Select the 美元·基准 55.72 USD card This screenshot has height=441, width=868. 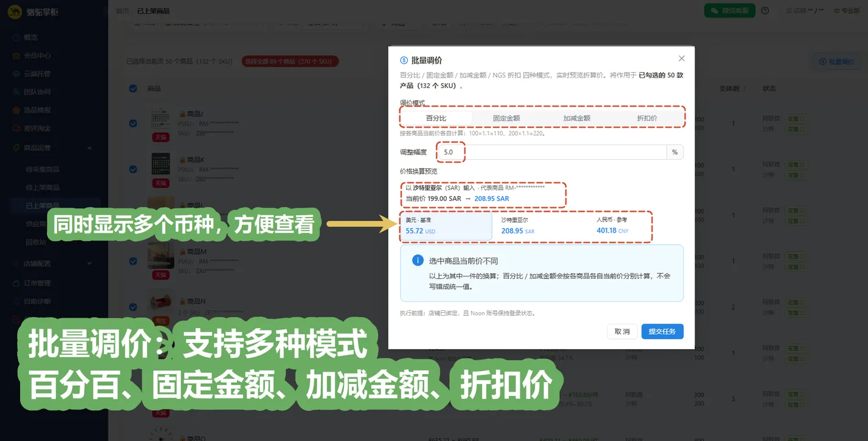446,225
